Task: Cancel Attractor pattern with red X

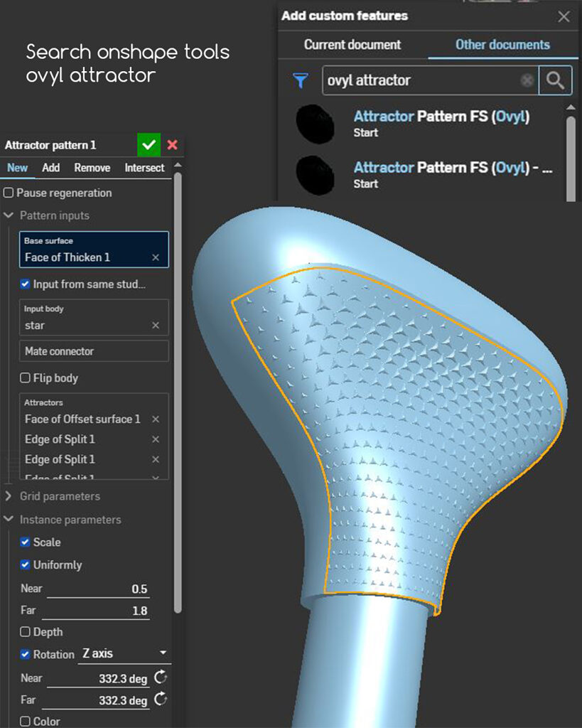Action: click(x=172, y=145)
